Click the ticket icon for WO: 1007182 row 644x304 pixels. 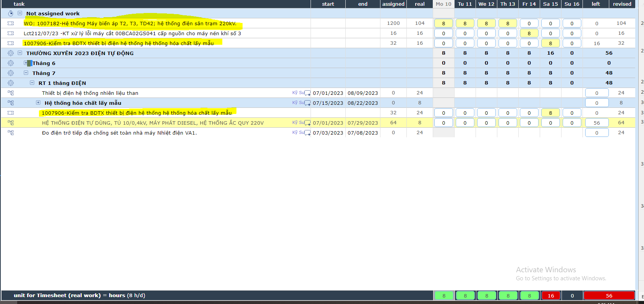[x=11, y=23]
